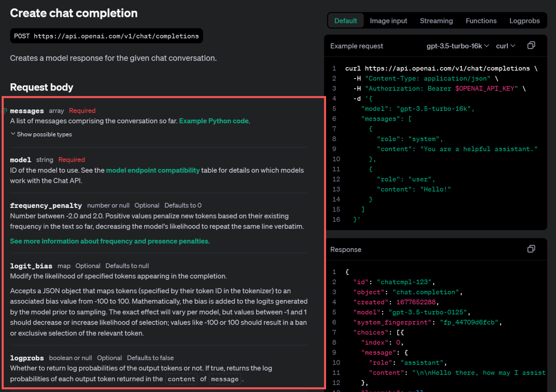Open the Functions tab
The height and width of the screenshot is (392, 556).
tap(481, 21)
